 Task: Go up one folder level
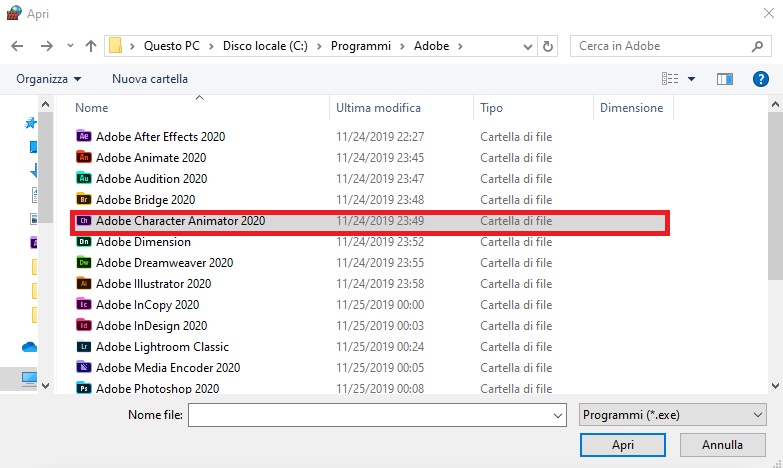pos(90,46)
